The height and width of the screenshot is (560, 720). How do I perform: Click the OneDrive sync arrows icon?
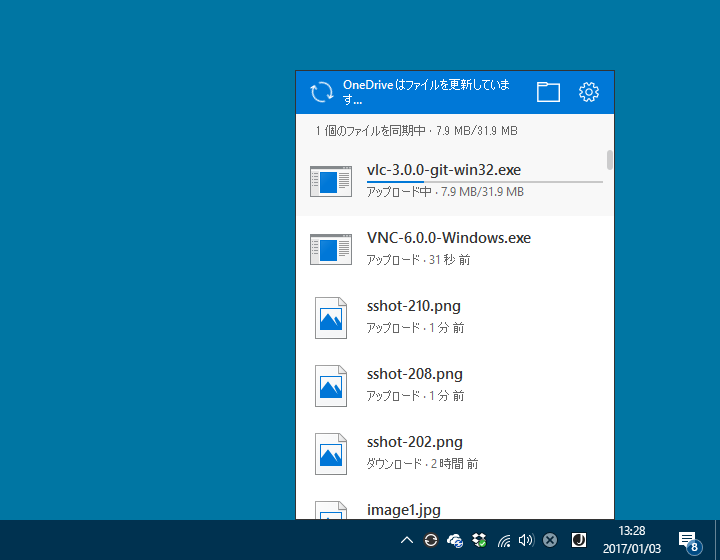pyautogui.click(x=321, y=92)
